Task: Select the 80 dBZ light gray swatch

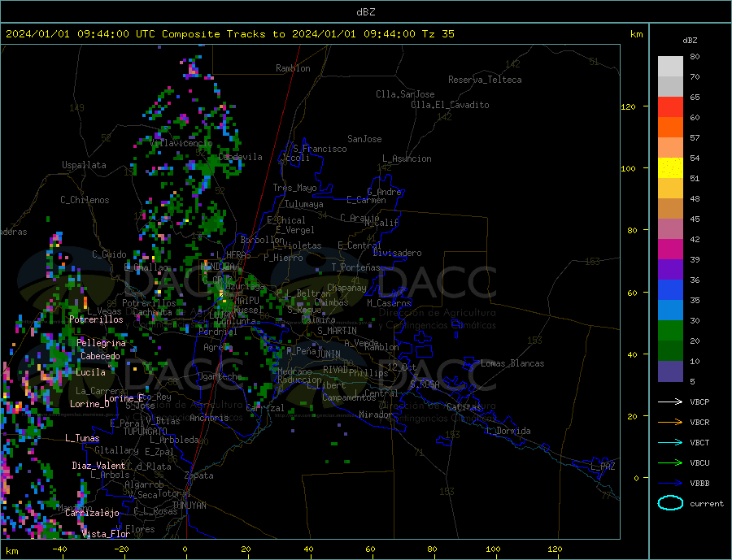Action: [670, 67]
